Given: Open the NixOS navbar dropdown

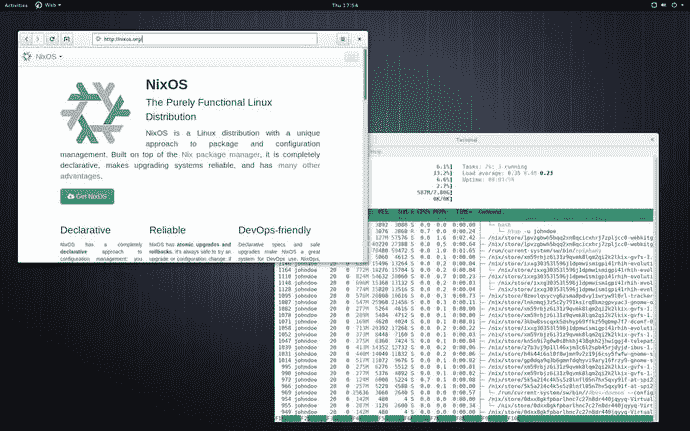Looking at the screenshot, I should [x=48, y=56].
